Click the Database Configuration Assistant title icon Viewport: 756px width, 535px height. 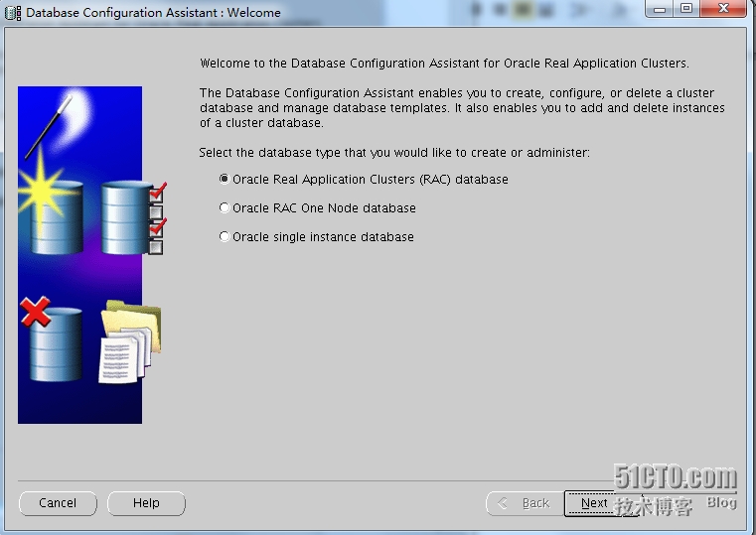13,13
